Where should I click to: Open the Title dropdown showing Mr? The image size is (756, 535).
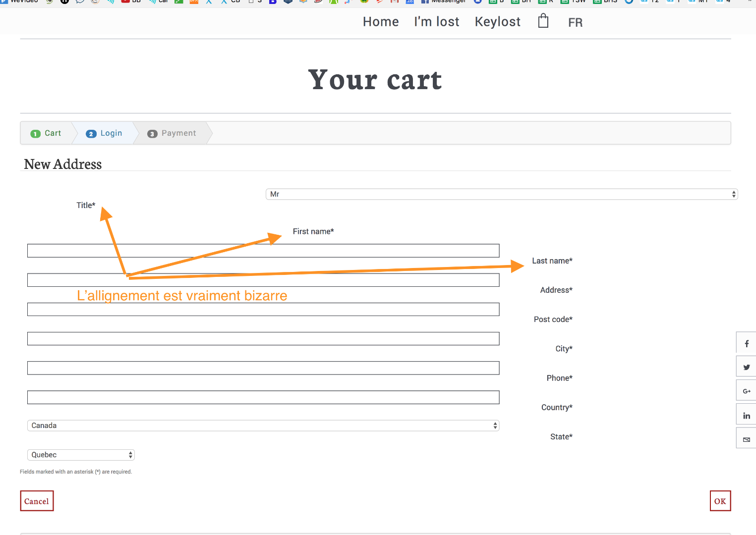click(502, 194)
